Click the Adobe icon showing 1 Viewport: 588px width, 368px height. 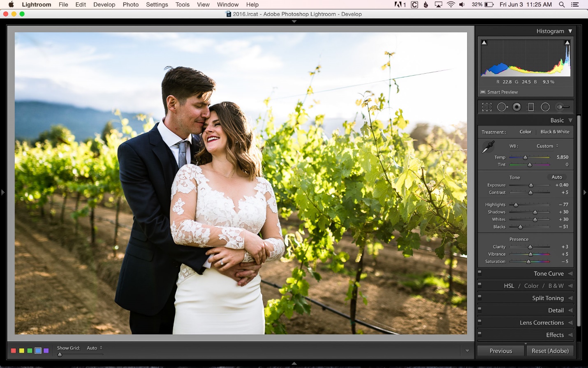click(400, 5)
